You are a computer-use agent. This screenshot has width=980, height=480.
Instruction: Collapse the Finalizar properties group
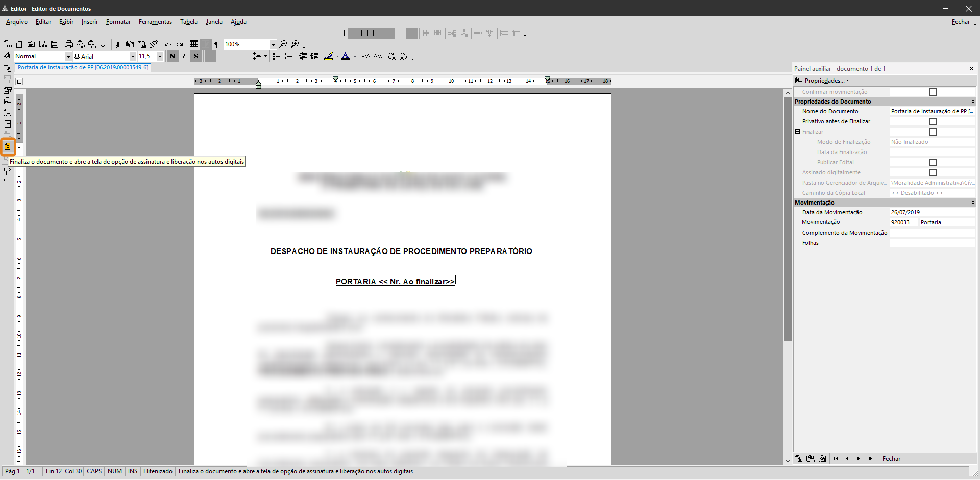[x=797, y=132]
